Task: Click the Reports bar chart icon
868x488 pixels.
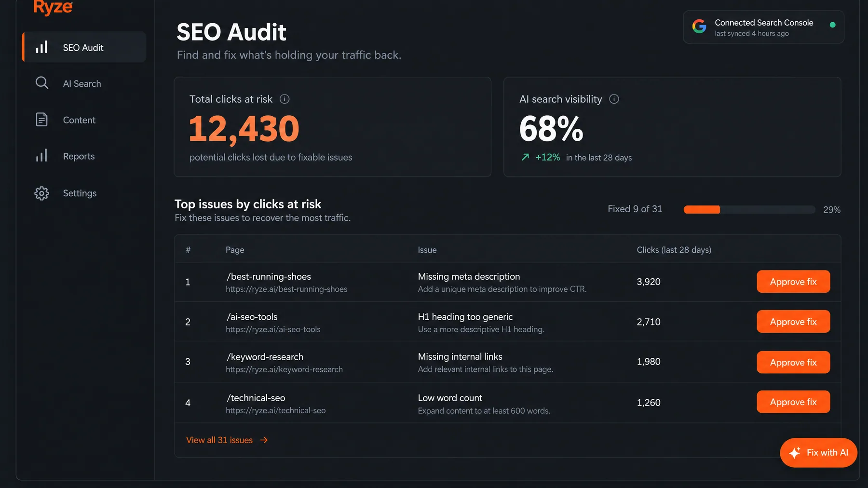Action: 42,156
